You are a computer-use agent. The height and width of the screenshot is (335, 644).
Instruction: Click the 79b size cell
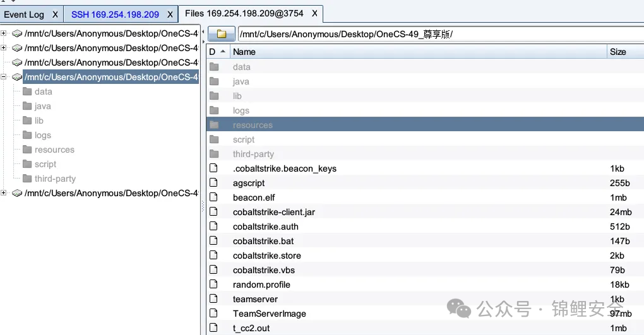(617, 270)
